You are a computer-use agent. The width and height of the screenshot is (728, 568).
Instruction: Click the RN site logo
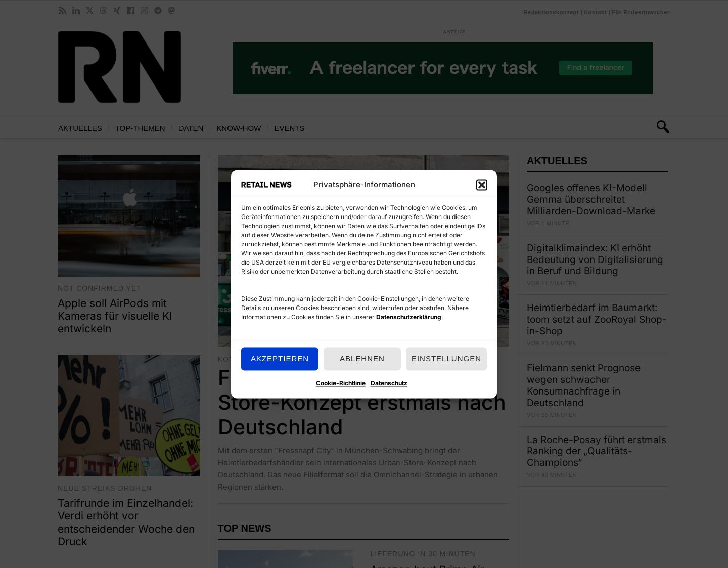pyautogui.click(x=119, y=67)
